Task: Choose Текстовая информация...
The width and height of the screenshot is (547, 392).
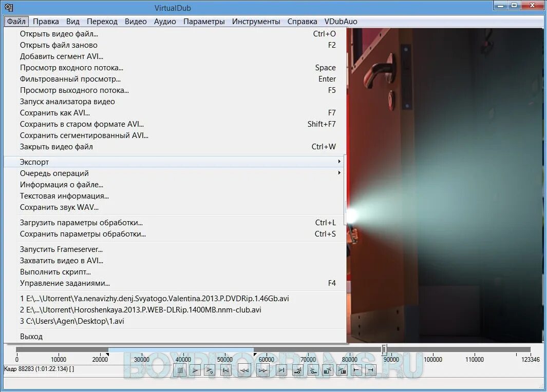Action: point(174,196)
